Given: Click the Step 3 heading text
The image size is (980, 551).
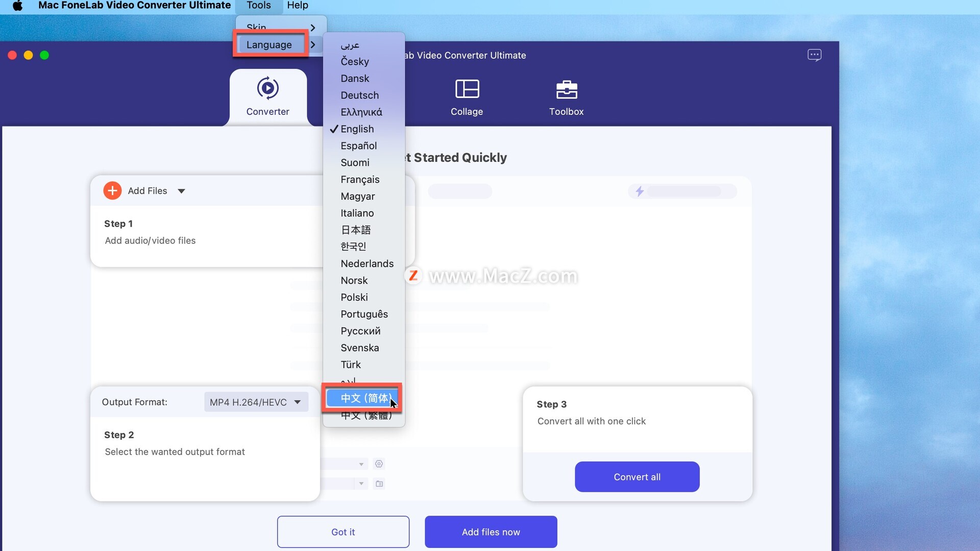Looking at the screenshot, I should (x=551, y=404).
